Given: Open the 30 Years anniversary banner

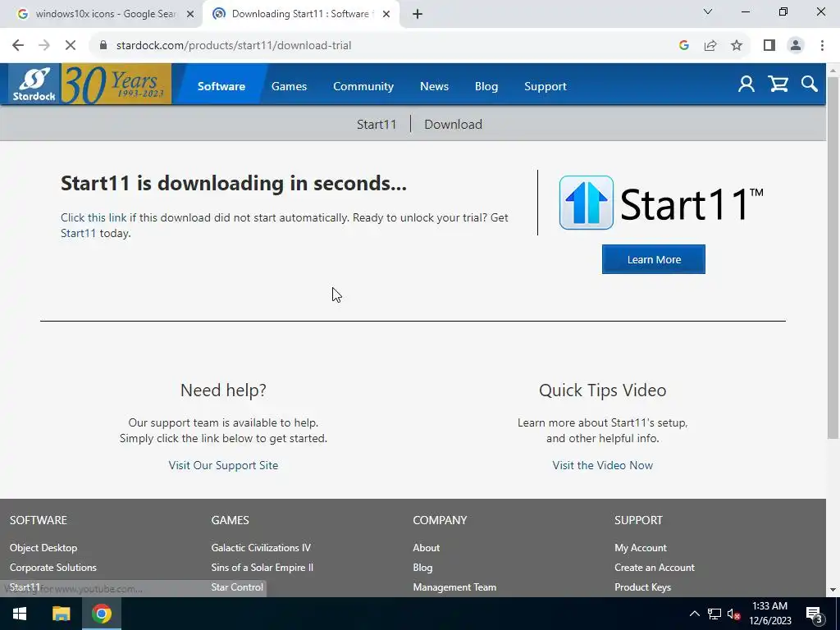Looking at the screenshot, I should [116, 84].
